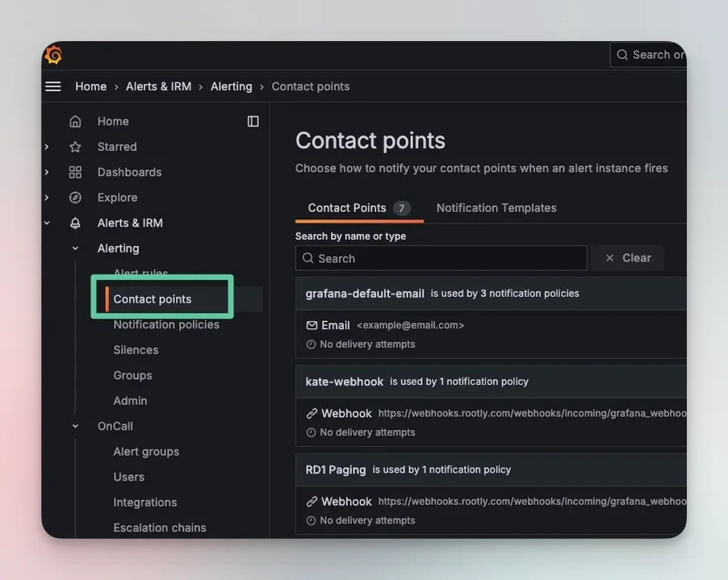Click the search icon in contact points filter

[308, 258]
